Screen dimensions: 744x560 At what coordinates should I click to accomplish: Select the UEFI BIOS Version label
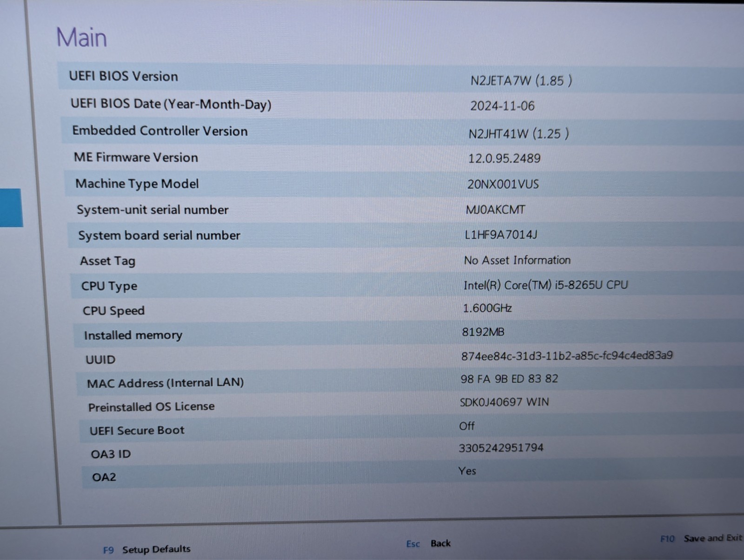pos(124,76)
